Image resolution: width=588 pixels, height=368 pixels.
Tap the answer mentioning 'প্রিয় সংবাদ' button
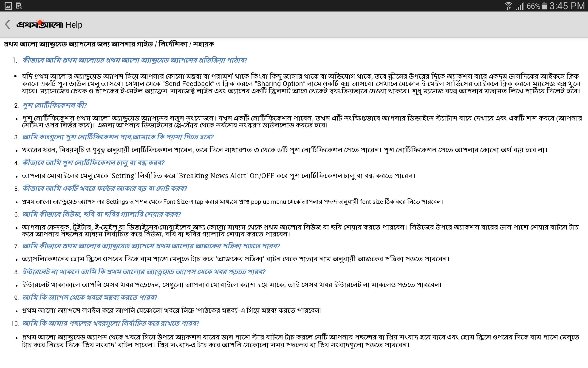click(x=301, y=341)
